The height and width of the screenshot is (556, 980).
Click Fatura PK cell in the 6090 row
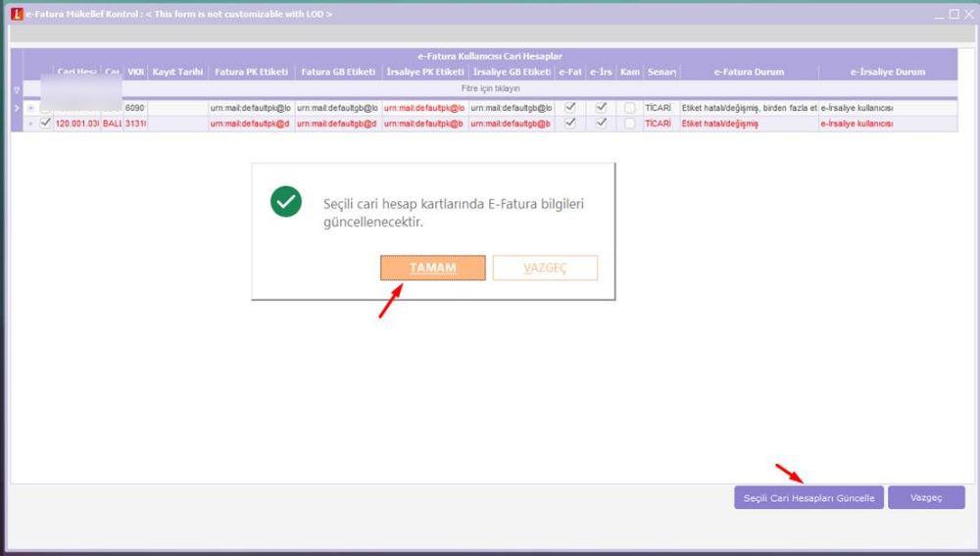[x=251, y=108]
